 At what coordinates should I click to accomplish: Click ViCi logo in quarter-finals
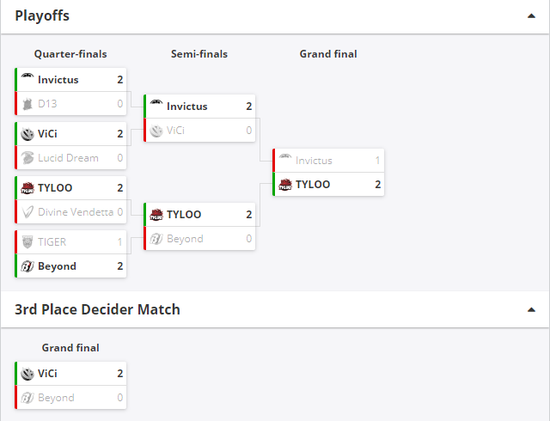pyautogui.click(x=27, y=134)
